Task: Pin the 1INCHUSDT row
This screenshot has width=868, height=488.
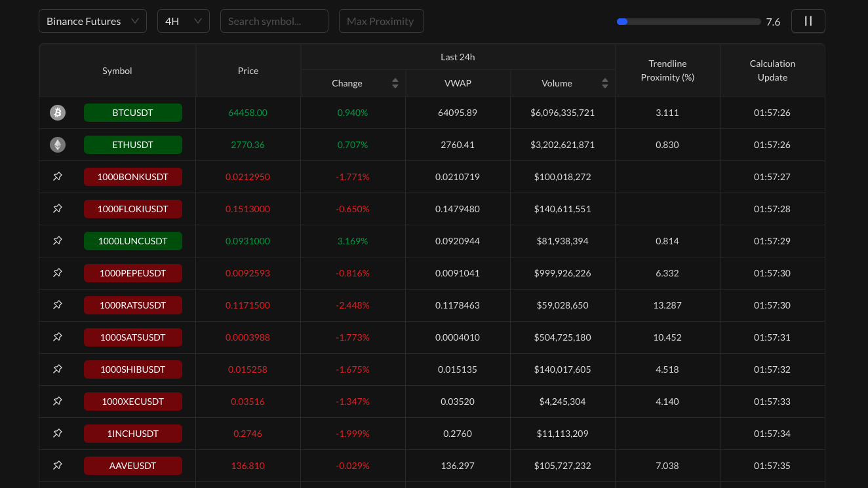Action: [58, 434]
